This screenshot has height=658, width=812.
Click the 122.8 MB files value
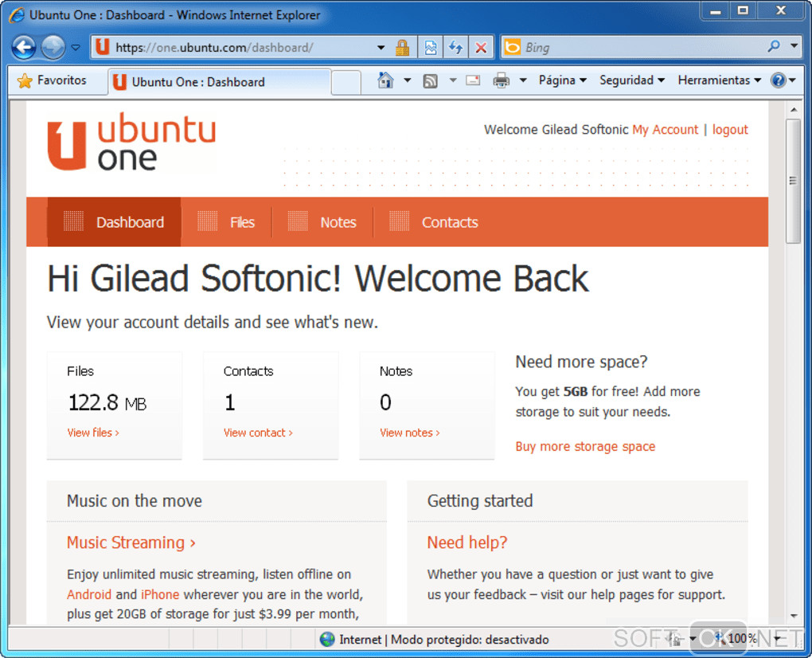click(x=107, y=402)
